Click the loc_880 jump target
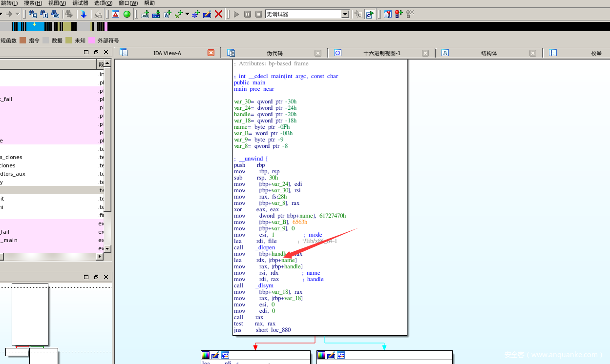Viewport: 610px width, 364px height. coord(281,330)
